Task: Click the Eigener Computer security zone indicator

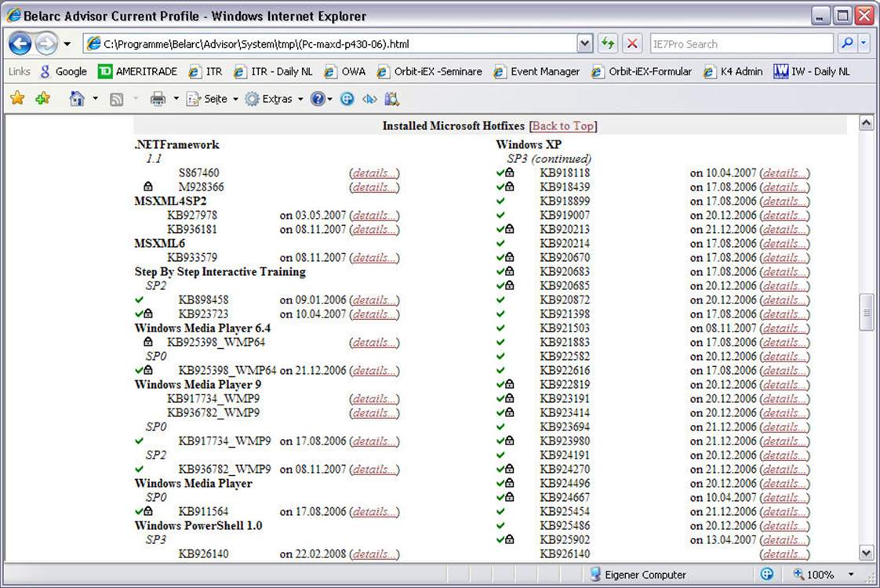Action: (638, 575)
